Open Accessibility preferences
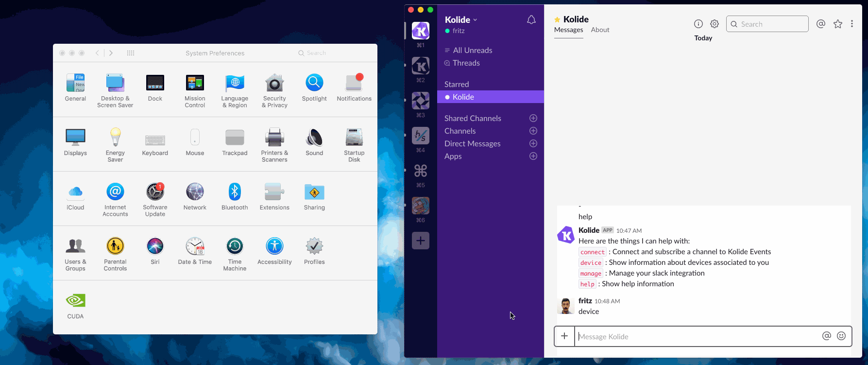The image size is (868, 365). click(274, 251)
